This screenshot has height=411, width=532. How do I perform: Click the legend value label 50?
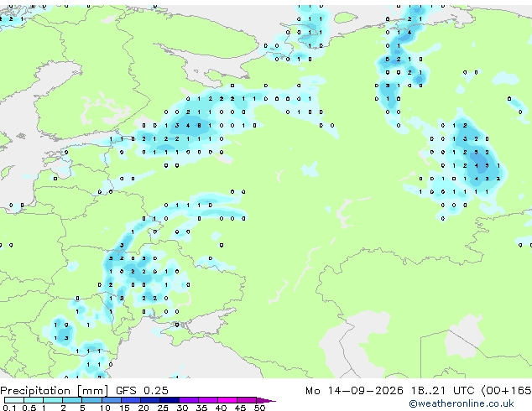tap(259, 408)
